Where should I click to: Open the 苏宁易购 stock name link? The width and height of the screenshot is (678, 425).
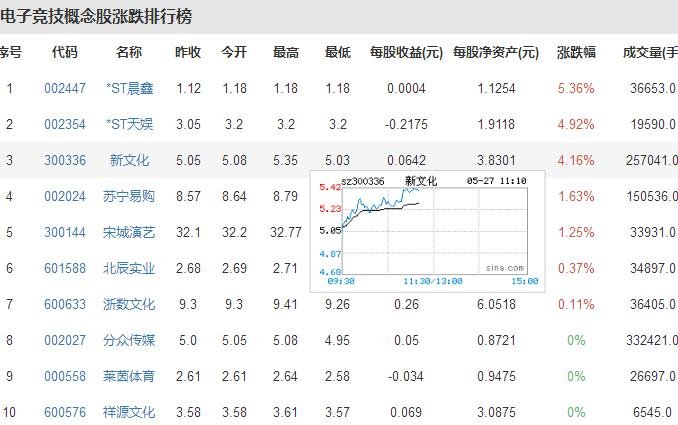129,196
